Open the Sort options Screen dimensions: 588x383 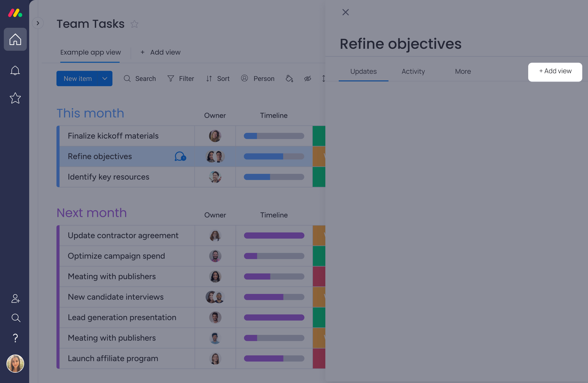point(218,79)
